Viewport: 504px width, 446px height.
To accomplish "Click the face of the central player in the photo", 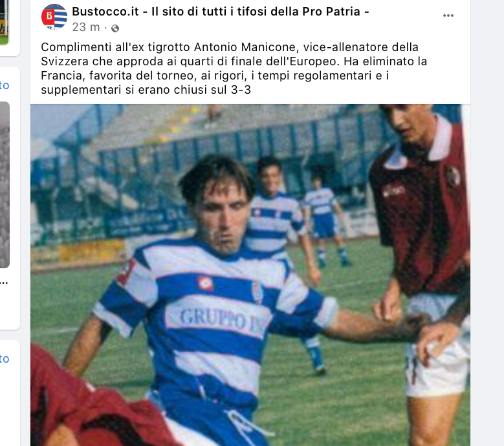I will point(218,217).
